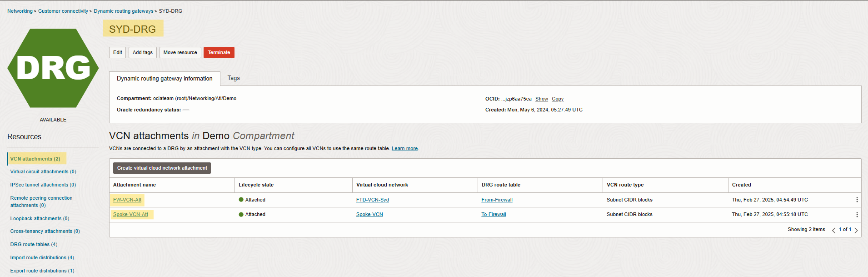Switch to the Tags tab

click(x=234, y=78)
